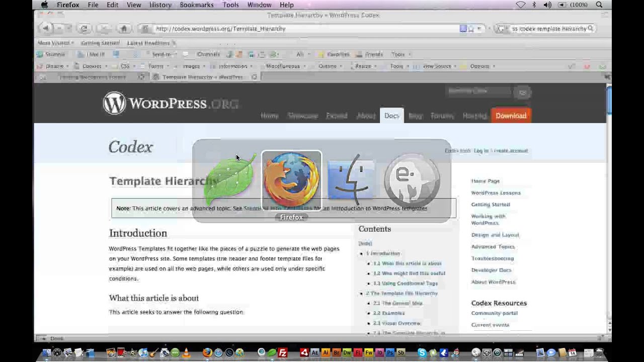The width and height of the screenshot is (644, 362).
Task: Open Fireworks (Fw) in the Dock
Action: click(368, 353)
